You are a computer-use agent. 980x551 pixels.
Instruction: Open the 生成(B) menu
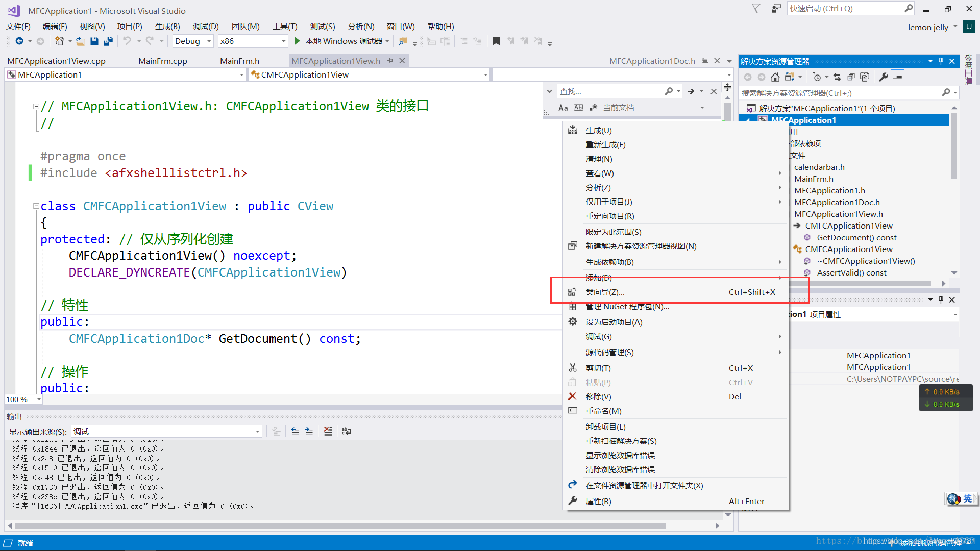[x=167, y=26]
